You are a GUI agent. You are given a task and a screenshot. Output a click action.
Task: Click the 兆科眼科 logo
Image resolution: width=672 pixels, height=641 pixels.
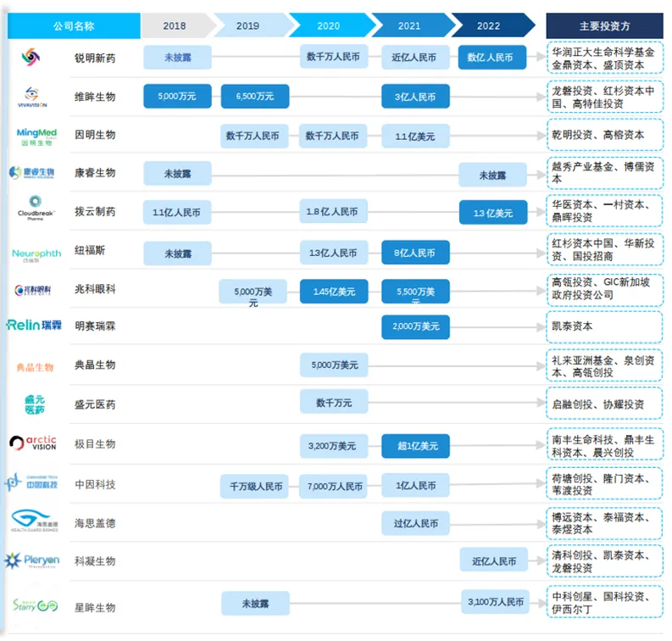tap(32, 290)
